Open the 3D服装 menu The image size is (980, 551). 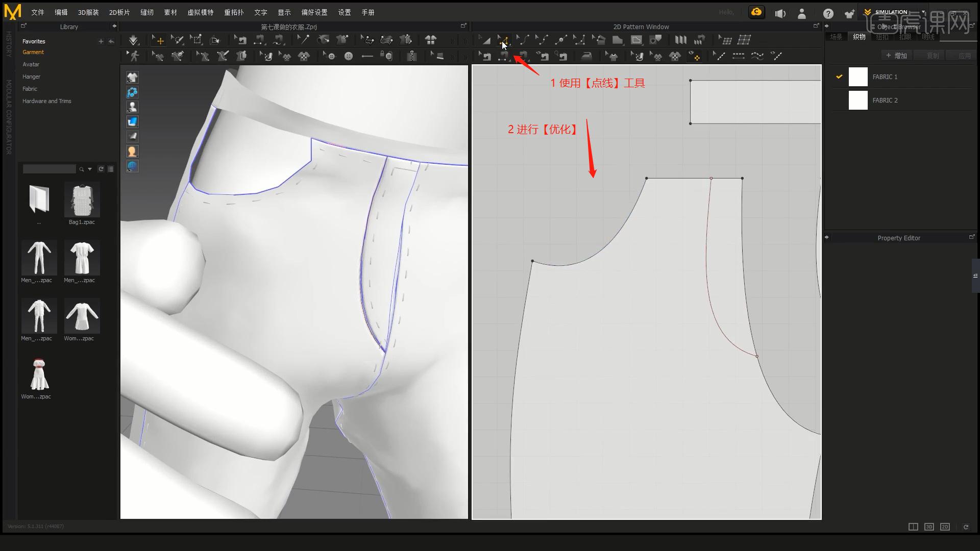pos(88,12)
